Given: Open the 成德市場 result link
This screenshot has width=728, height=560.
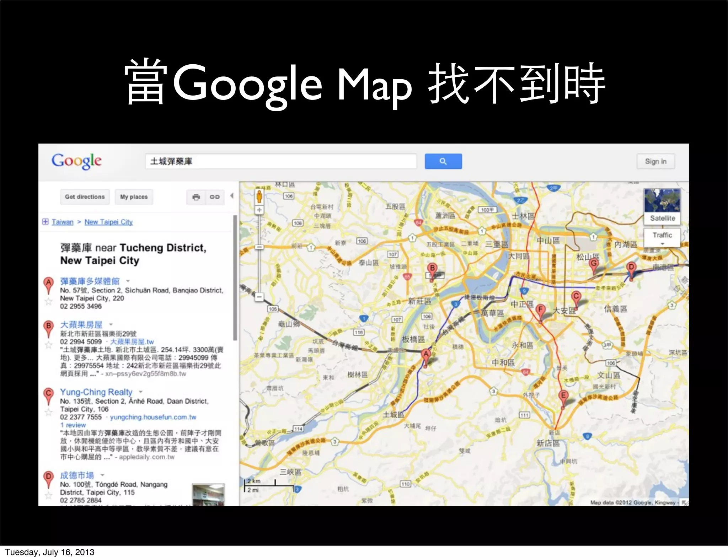Looking at the screenshot, I should point(77,475).
